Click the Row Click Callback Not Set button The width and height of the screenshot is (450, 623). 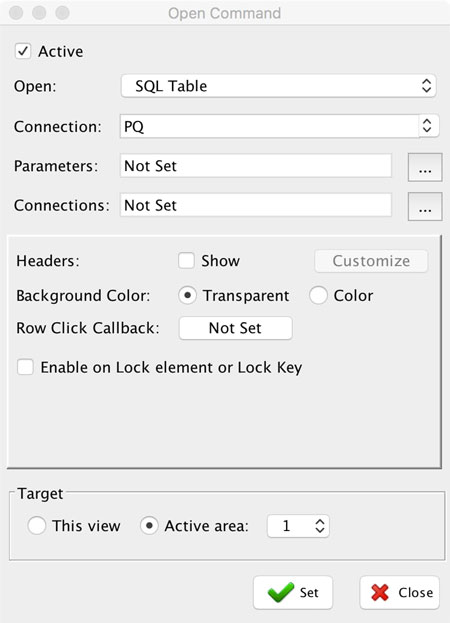click(236, 328)
